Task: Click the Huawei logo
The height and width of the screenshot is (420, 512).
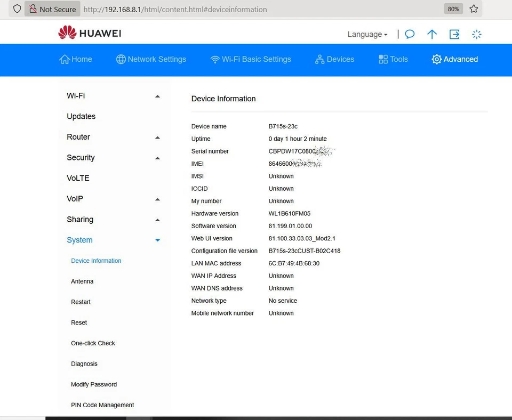Action: pyautogui.click(x=90, y=33)
